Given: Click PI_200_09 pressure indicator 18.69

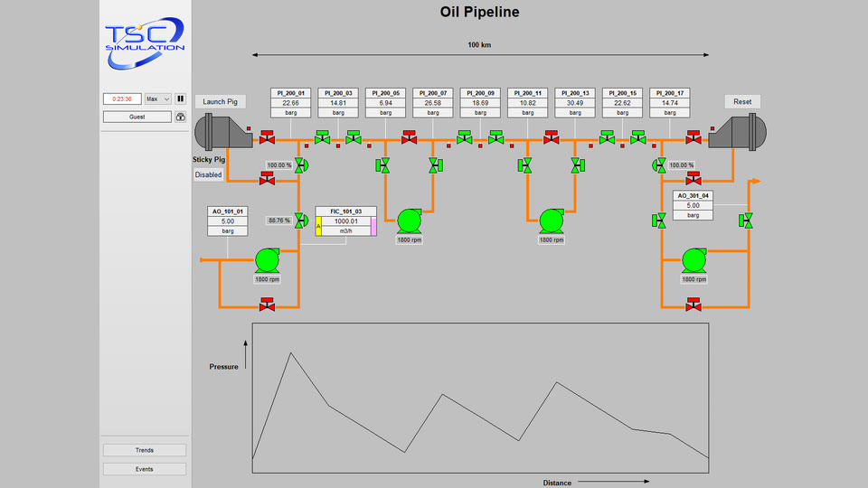Looking at the screenshot, I should [x=480, y=103].
